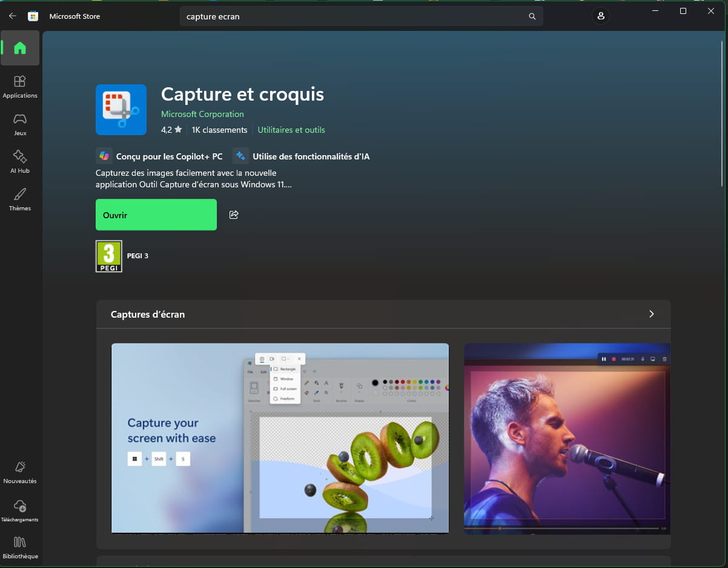Open the user profile icon
The image size is (728, 568).
point(601,16)
